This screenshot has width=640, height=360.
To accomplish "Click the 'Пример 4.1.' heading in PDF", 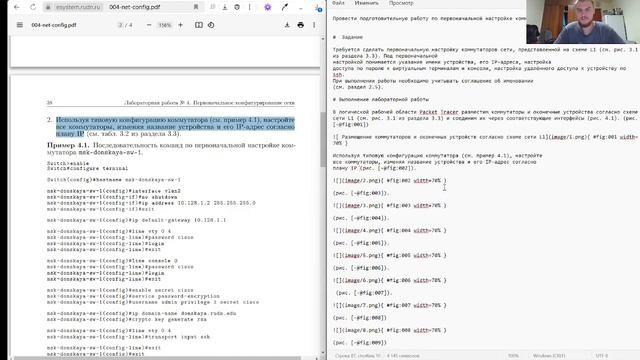I will click(68, 145).
